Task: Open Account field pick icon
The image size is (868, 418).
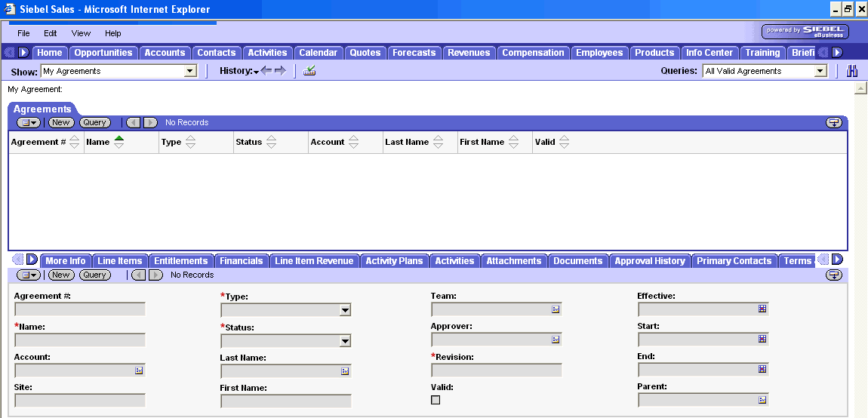Action: coord(139,370)
